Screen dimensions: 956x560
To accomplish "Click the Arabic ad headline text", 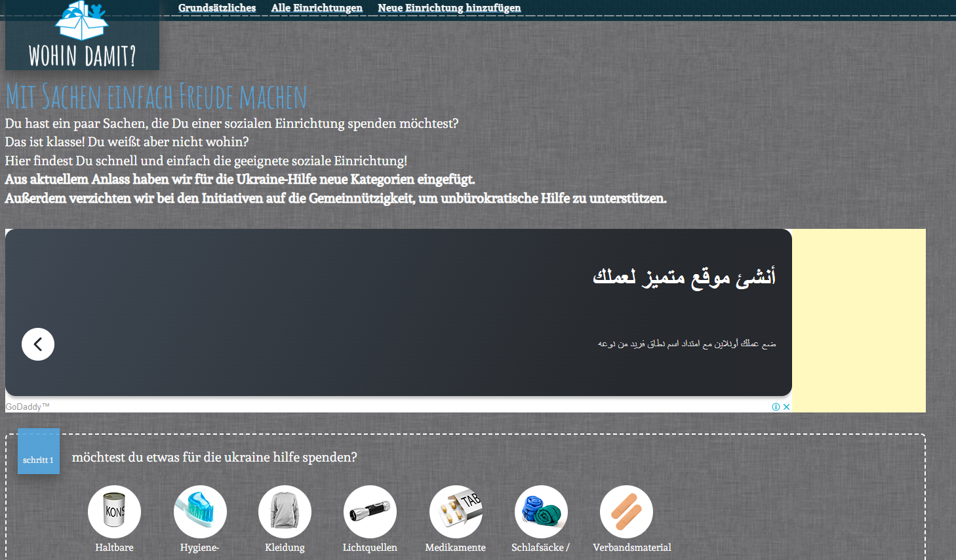I will (x=684, y=277).
